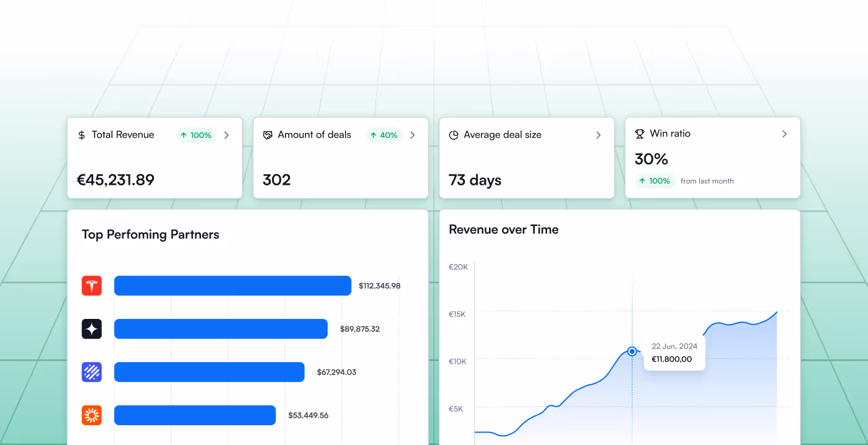Click the trophy icon beside Win ratio

(x=640, y=133)
